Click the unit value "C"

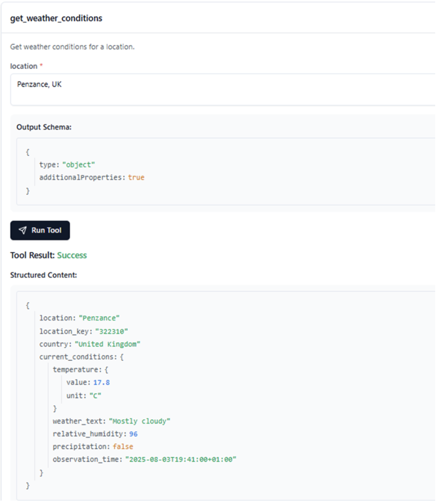click(95, 396)
